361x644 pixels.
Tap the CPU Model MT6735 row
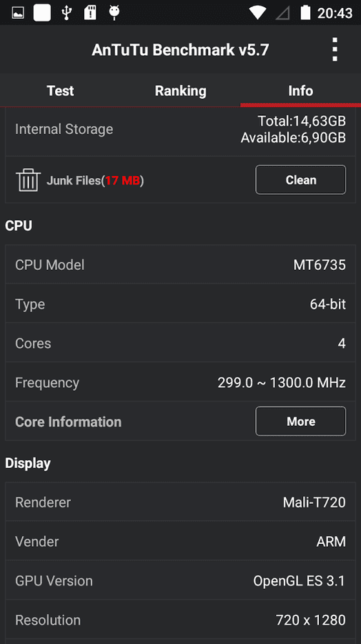[180, 265]
